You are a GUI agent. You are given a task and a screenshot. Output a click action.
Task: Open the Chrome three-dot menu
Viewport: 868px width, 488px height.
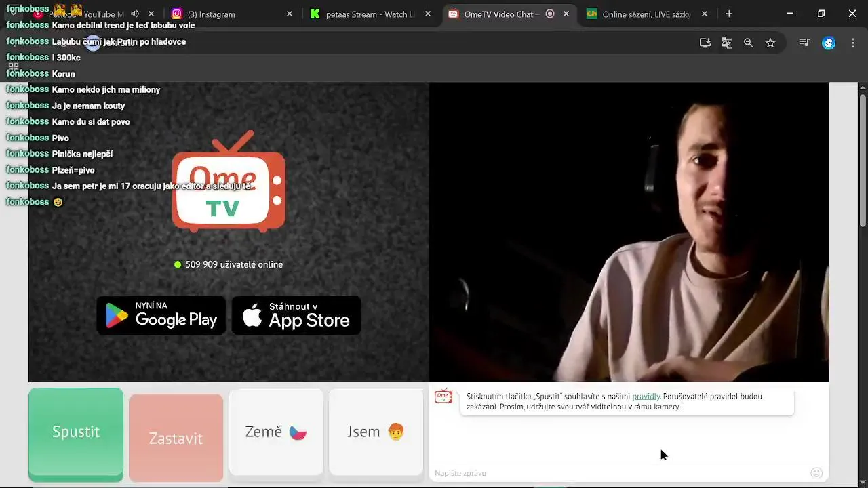(852, 43)
